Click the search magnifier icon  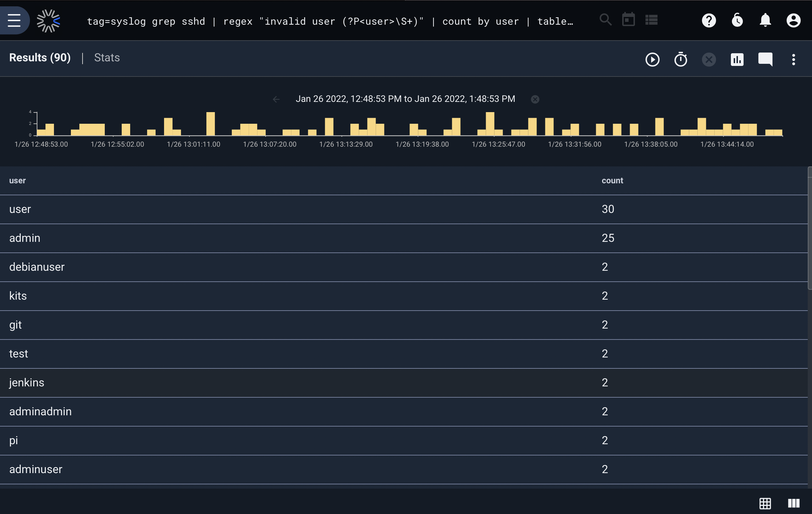pyautogui.click(x=605, y=20)
